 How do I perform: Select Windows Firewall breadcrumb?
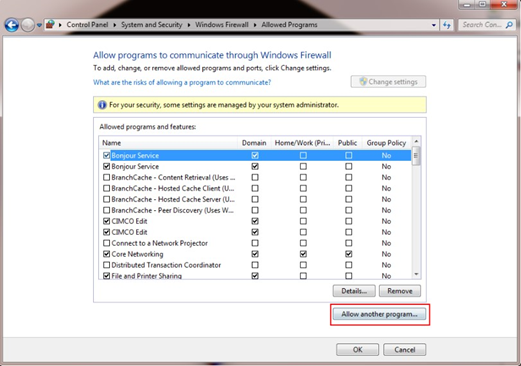click(x=222, y=25)
